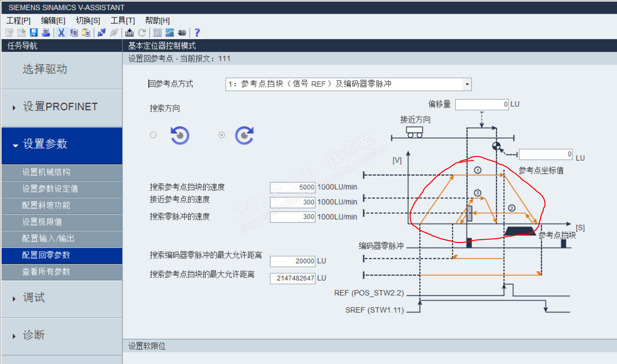The height and width of the screenshot is (364, 617).
Task: Select the clockwise search direction radio button
Action: pyautogui.click(x=222, y=135)
